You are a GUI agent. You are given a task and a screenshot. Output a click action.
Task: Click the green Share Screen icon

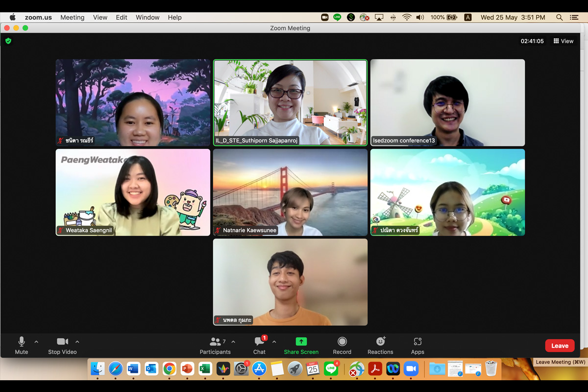click(x=301, y=342)
